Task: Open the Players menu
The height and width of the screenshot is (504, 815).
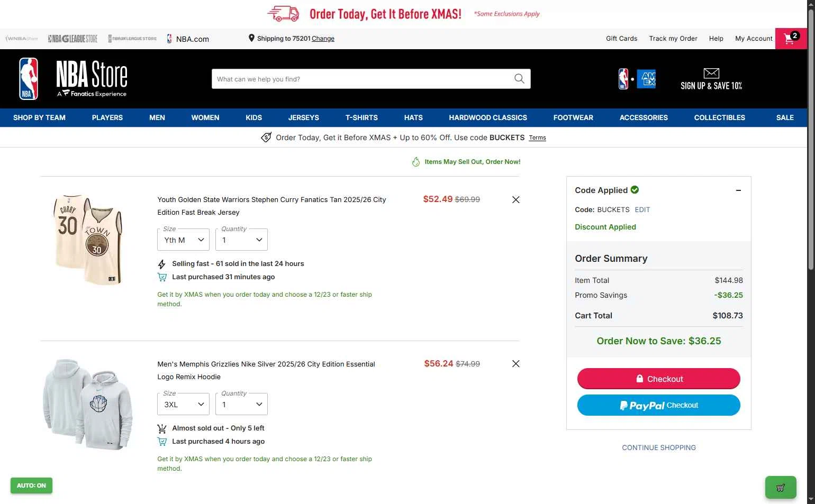Action: (x=107, y=117)
